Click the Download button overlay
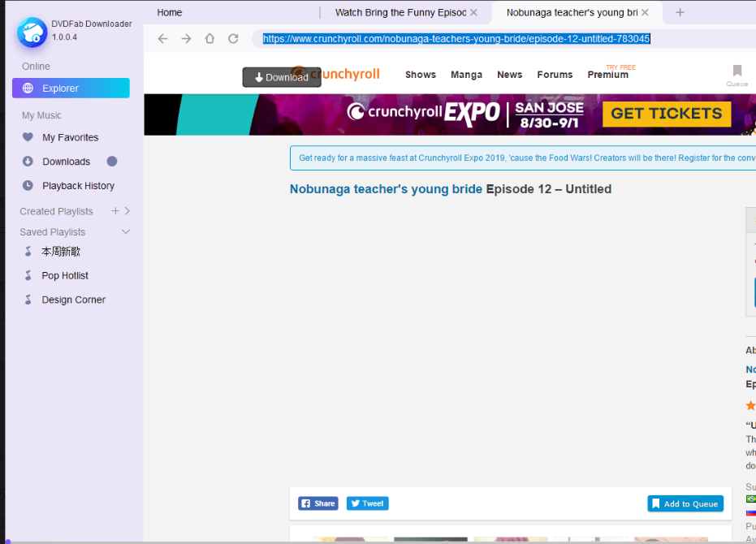 click(x=282, y=77)
